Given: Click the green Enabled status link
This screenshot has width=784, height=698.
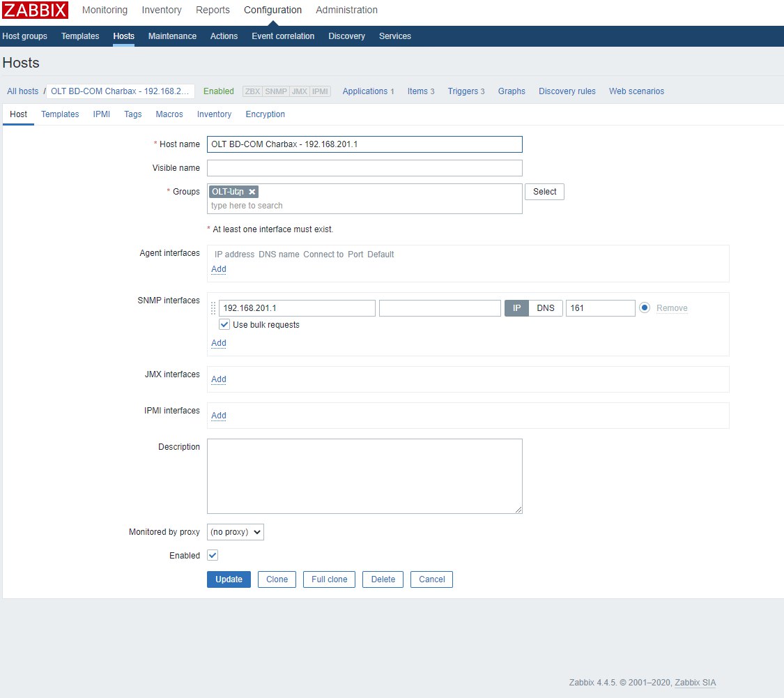Looking at the screenshot, I should coord(219,91).
